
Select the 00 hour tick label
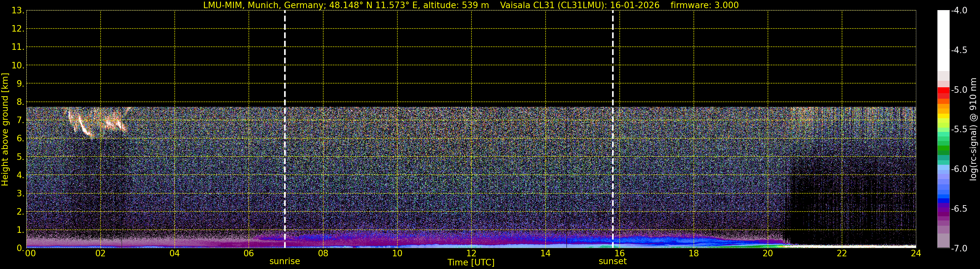click(31, 254)
